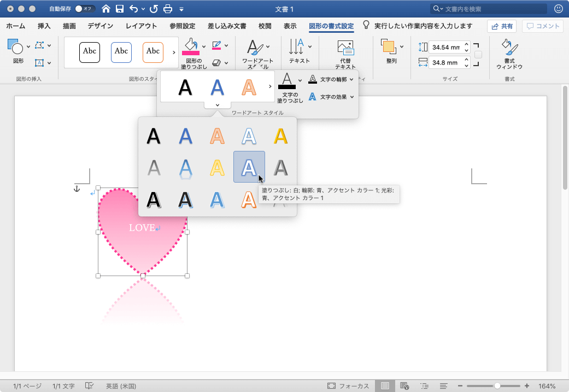Toggle the lock aspect ratio checkbox
This screenshot has height=392, width=569.
(478, 55)
